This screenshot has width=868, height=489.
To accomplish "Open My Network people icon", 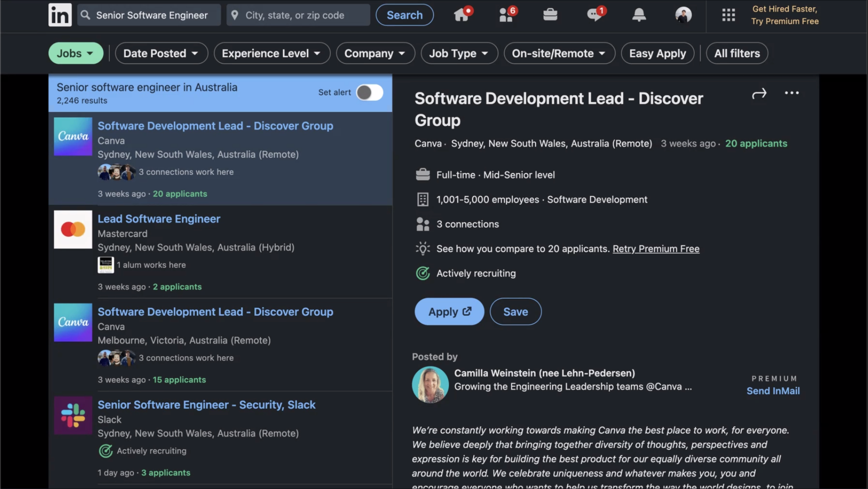I will (506, 15).
